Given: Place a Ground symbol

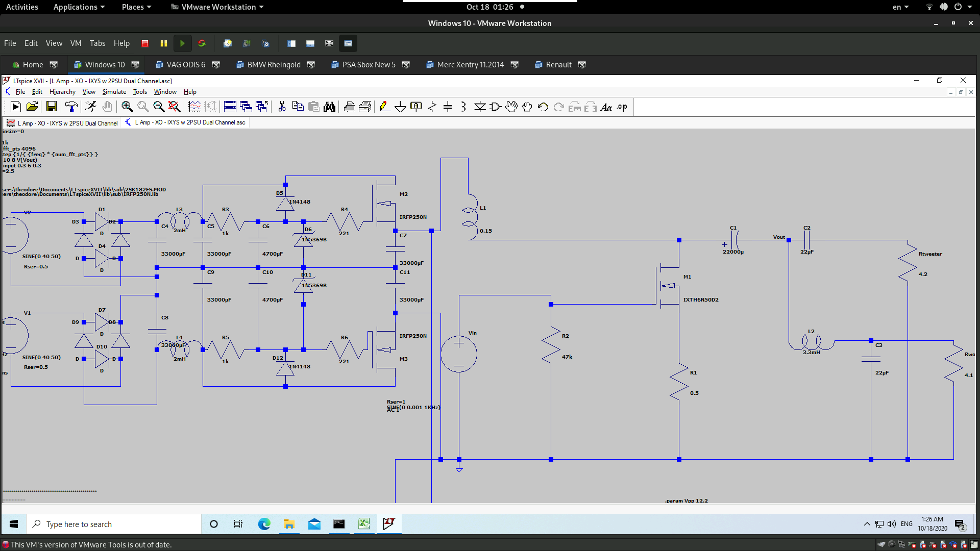Looking at the screenshot, I should [x=401, y=107].
